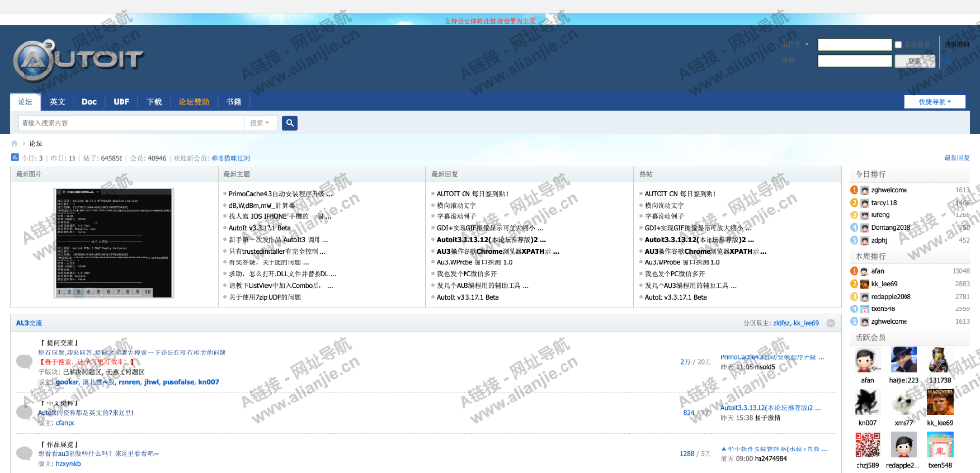Open the newest member's profile link in the stats bar
Viewport: 980px width, 473px height.
tap(230, 158)
